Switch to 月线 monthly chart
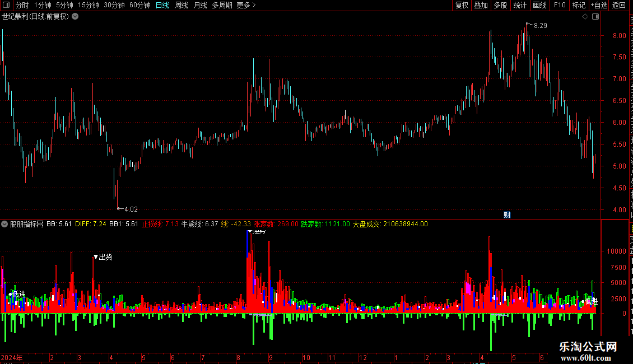 [200, 5]
